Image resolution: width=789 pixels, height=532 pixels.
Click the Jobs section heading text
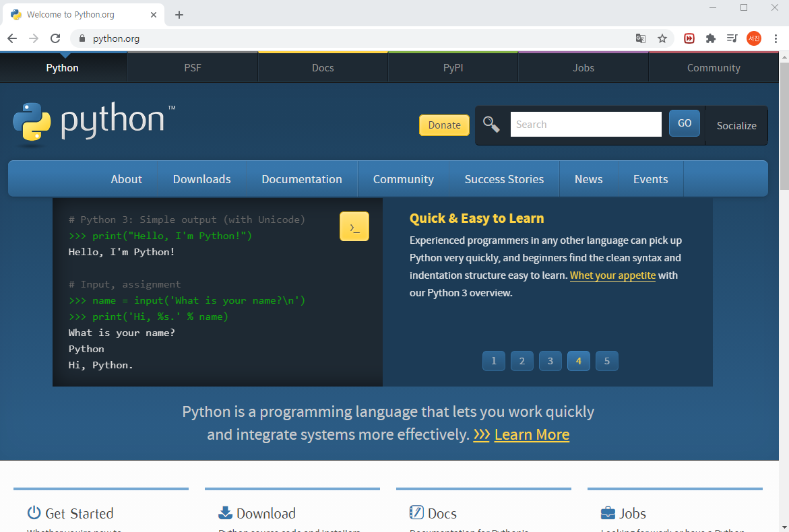tap(633, 513)
